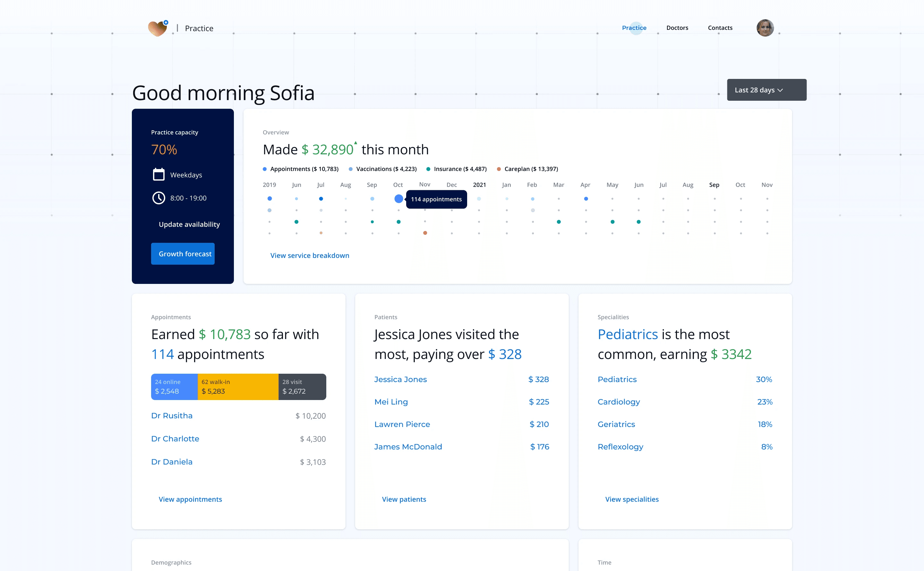Select the large Oct appointments dot
Screen dimensions: 924x571
click(398, 199)
